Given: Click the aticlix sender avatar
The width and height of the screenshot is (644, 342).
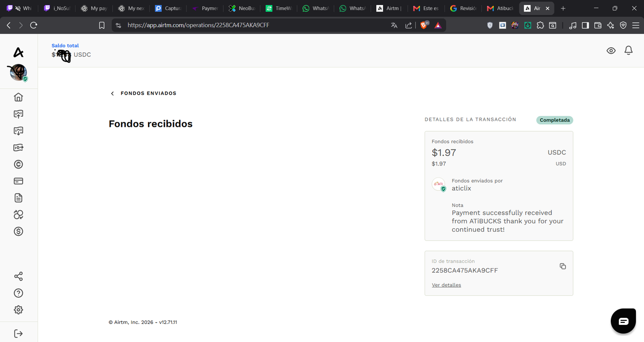Looking at the screenshot, I should [x=438, y=184].
